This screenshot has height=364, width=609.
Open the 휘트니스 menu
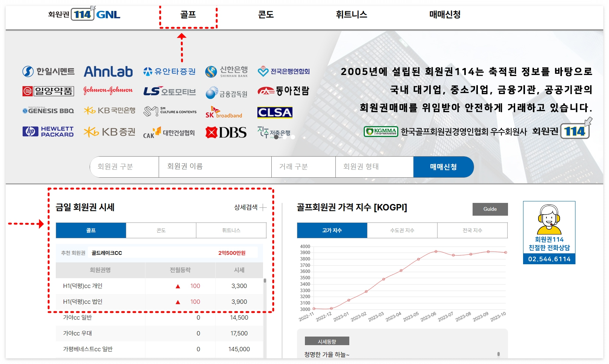351,15
